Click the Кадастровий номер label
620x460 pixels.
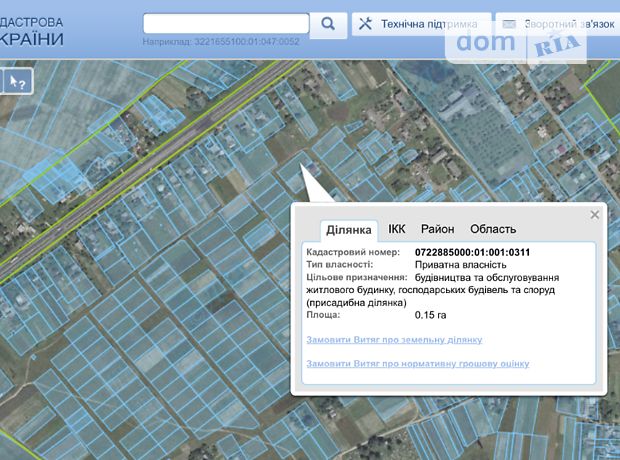point(353,252)
